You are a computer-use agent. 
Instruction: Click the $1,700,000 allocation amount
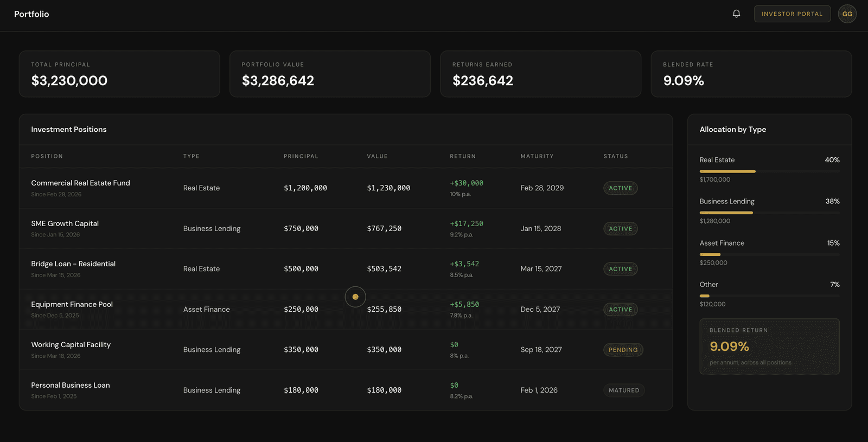715,180
